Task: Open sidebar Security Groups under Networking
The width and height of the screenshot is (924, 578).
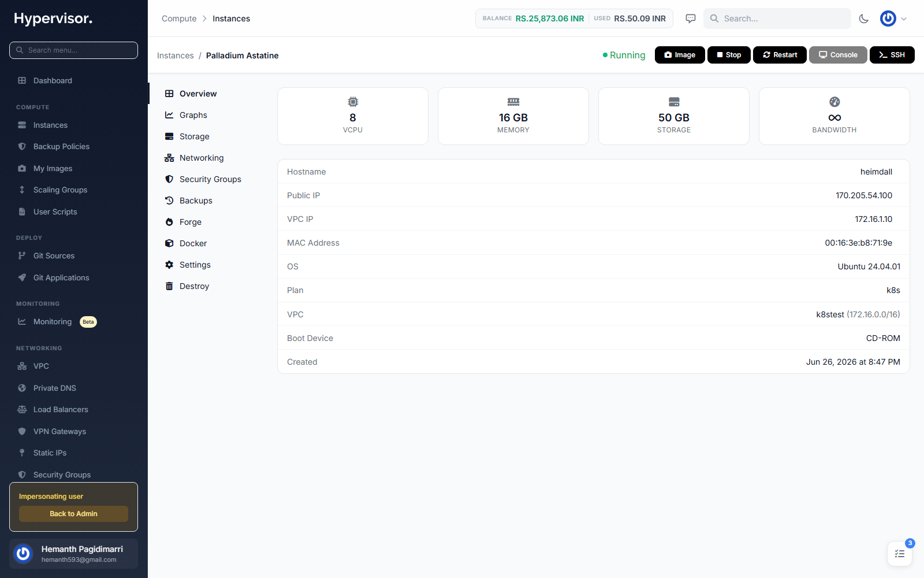Action: (62, 475)
